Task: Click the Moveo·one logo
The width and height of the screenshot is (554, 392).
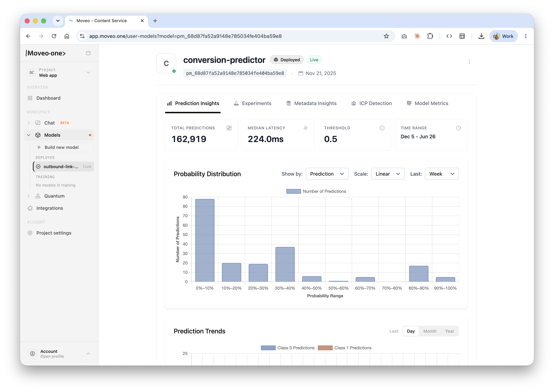Action: pos(46,53)
